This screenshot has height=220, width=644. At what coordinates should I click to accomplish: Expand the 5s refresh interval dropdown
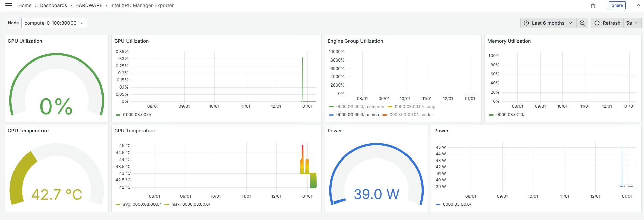(632, 23)
